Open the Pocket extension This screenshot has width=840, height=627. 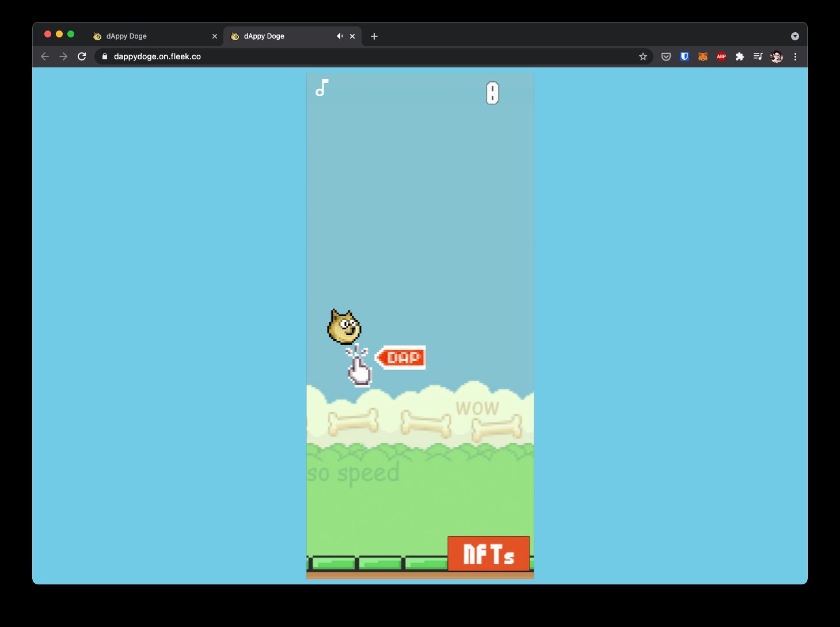point(666,56)
